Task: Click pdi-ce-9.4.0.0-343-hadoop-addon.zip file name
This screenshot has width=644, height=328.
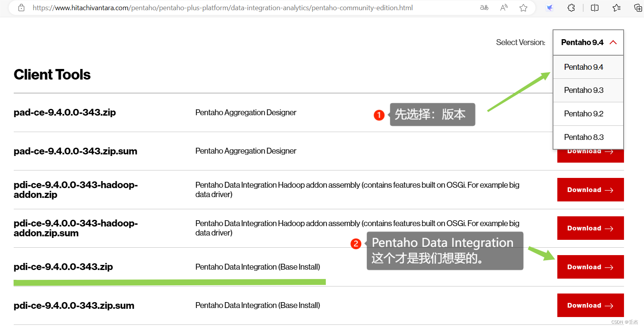Action: [76, 190]
